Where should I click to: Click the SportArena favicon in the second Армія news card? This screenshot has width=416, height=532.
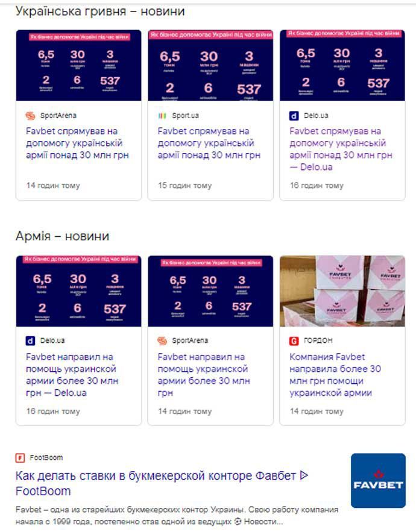click(162, 340)
